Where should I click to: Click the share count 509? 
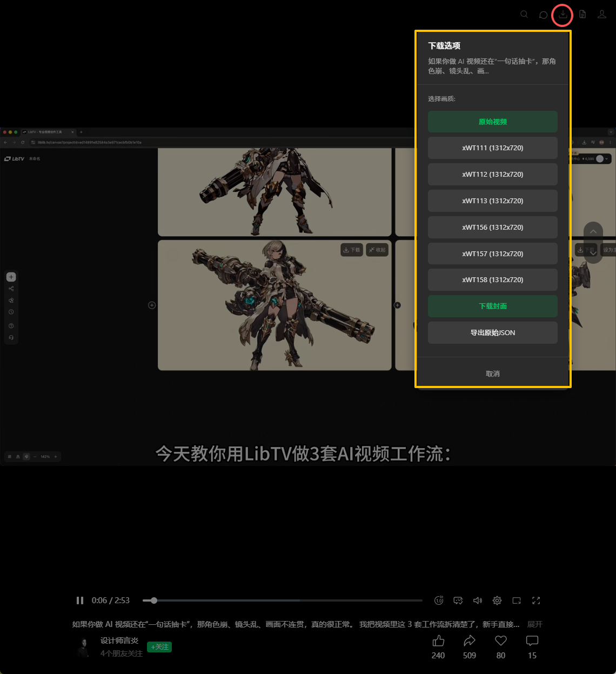(x=470, y=656)
